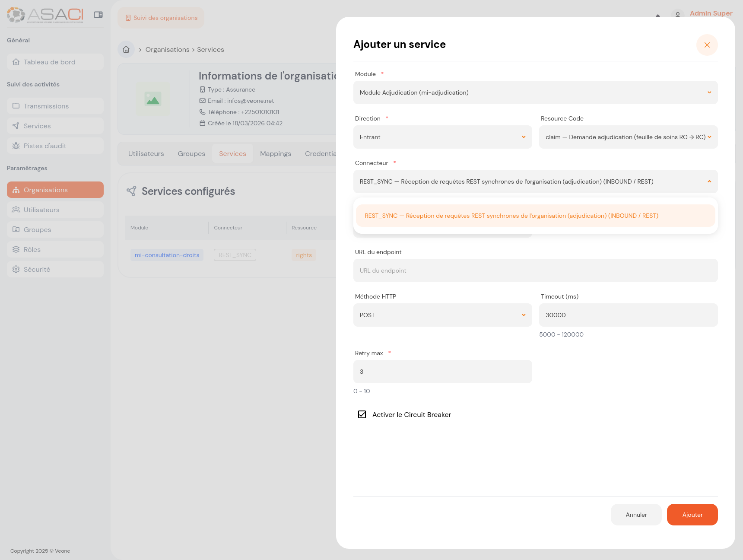Screen dimensions: 743x560
Task: Open Sécurité settings gear icon
Action: (16, 269)
